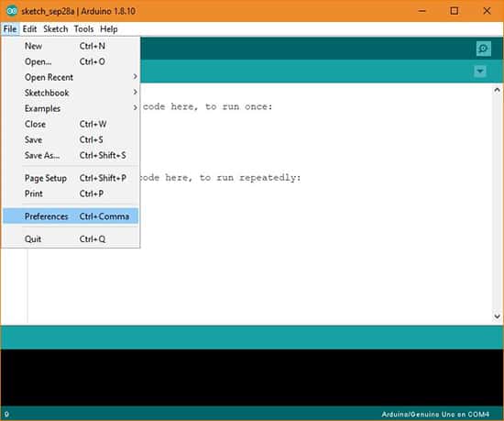Select Quit from the File menu

click(x=71, y=239)
